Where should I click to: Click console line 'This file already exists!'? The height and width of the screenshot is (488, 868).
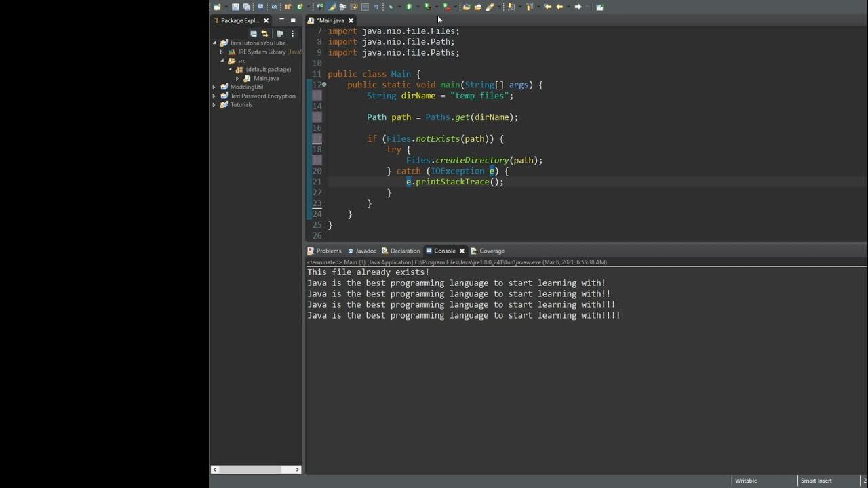(x=368, y=272)
